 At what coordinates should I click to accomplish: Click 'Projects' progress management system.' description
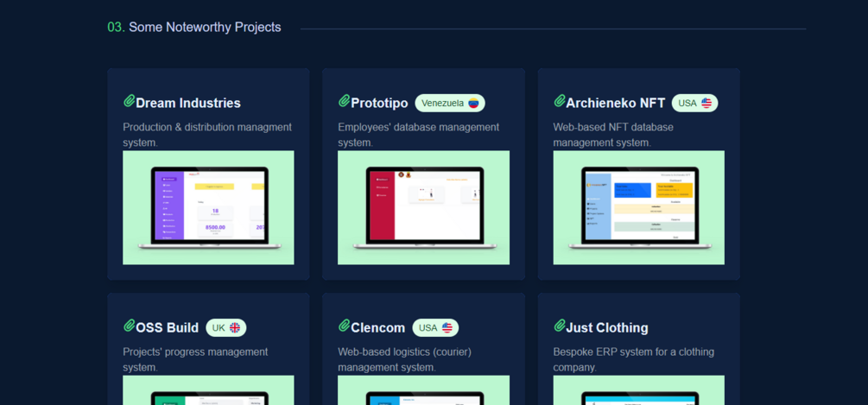[195, 359]
